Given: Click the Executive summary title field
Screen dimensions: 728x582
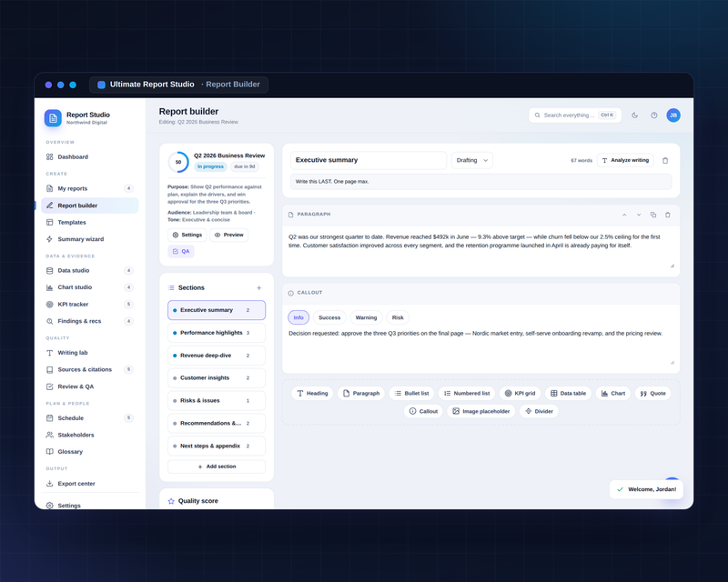Looking at the screenshot, I should pos(369,160).
